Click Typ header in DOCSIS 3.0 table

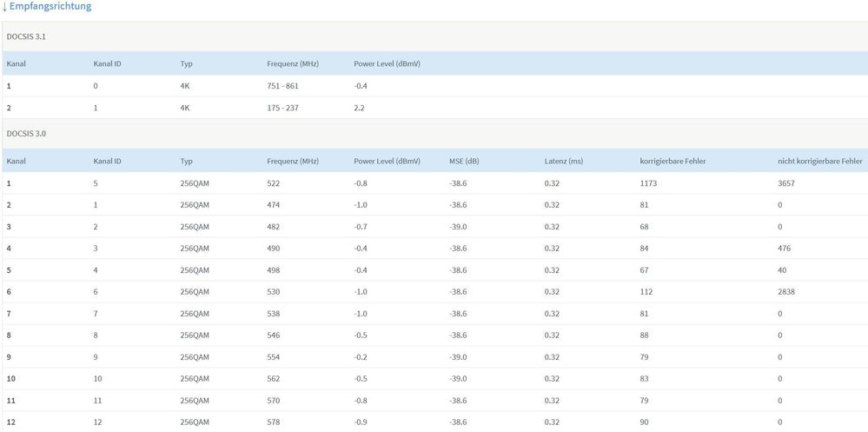point(187,161)
